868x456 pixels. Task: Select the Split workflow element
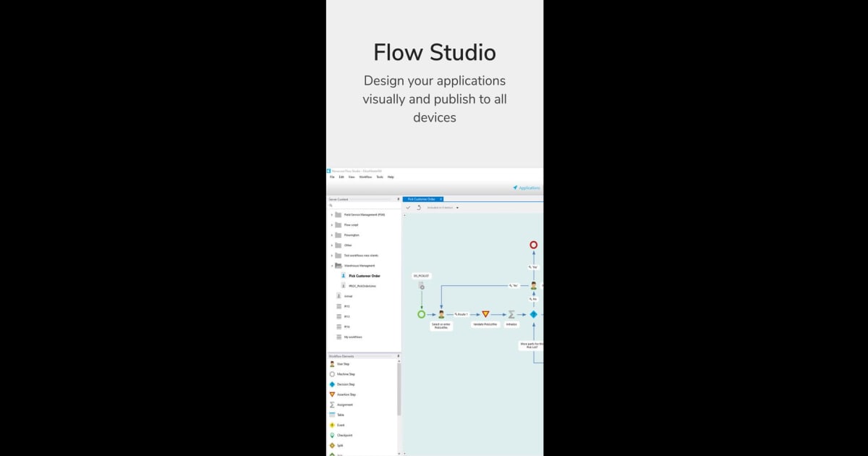(340, 445)
